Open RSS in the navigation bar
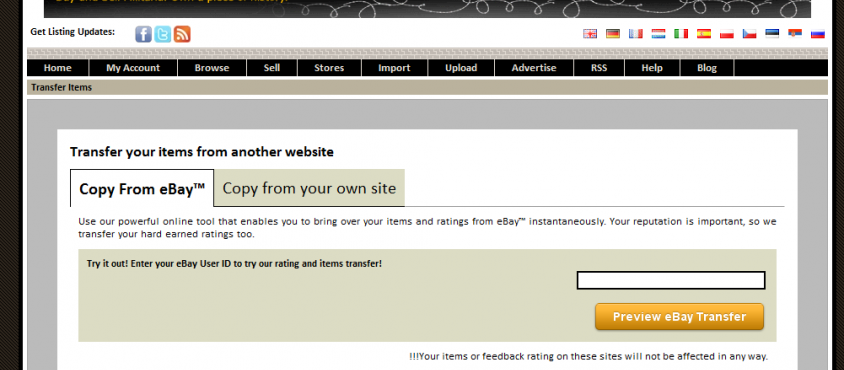 point(599,68)
